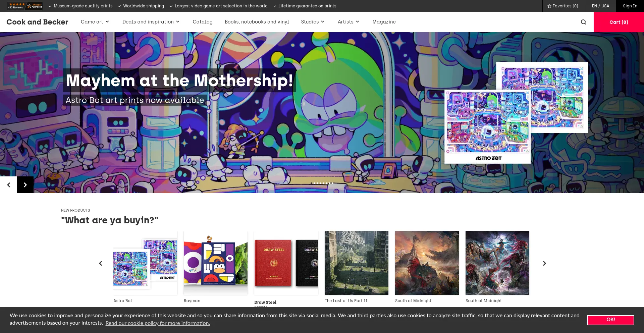Expand the Game art dropdown
The height and width of the screenshot is (333, 644).
(95, 22)
